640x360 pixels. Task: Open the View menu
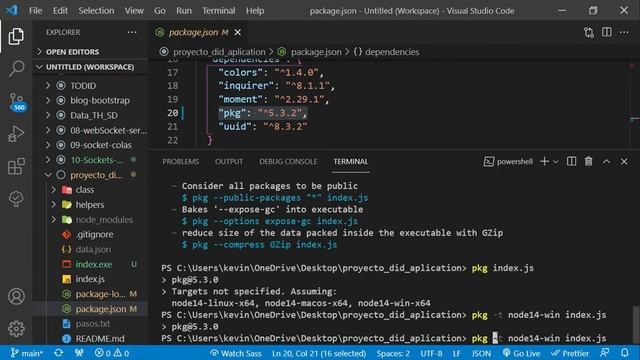134,11
